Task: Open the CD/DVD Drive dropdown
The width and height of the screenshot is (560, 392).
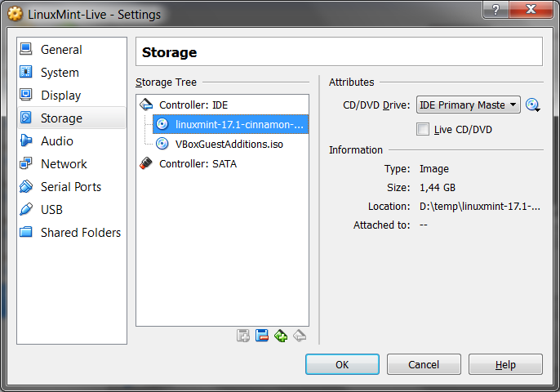Action: (469, 105)
